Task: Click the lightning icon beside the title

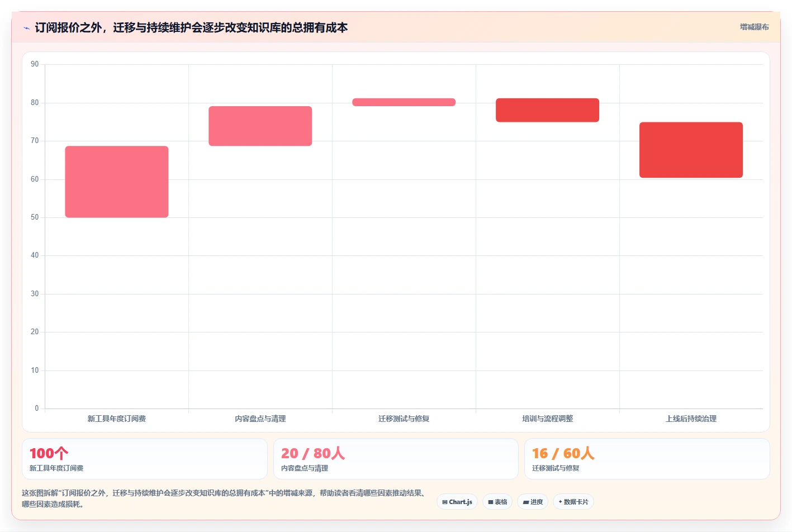Action: [26, 28]
